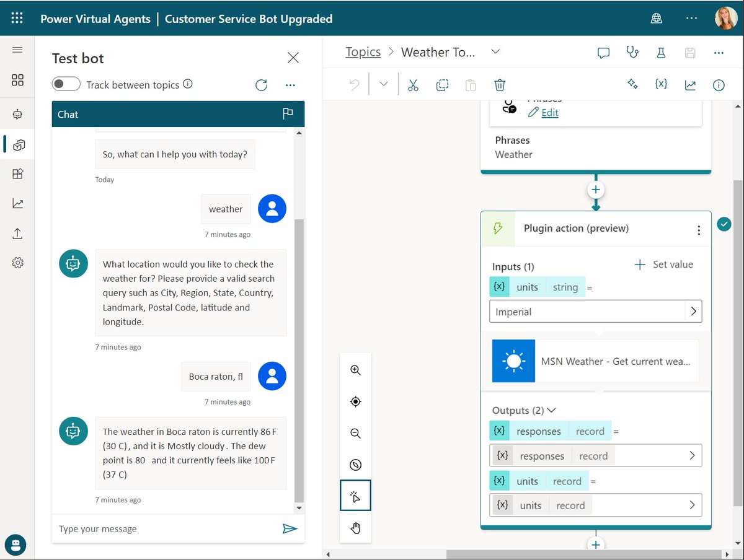
Task: Open Plugin action node options menu
Action: pyautogui.click(x=699, y=230)
